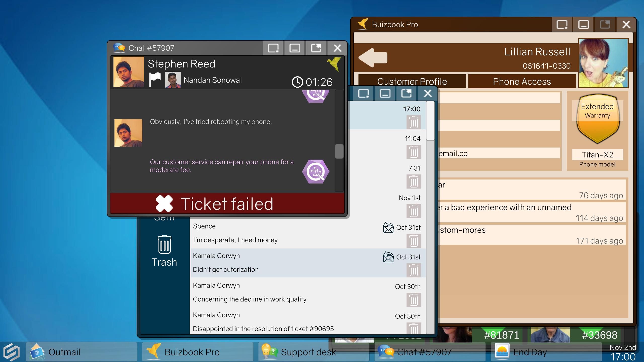The height and width of the screenshot is (362, 644).
Task: Click the Stephen Reed name in chat
Action: coord(181,64)
